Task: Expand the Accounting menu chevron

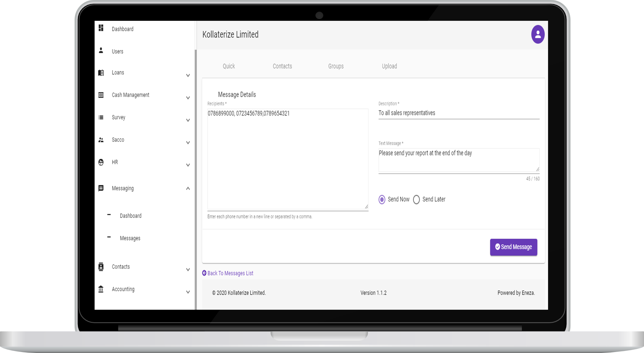Action: [x=188, y=292]
